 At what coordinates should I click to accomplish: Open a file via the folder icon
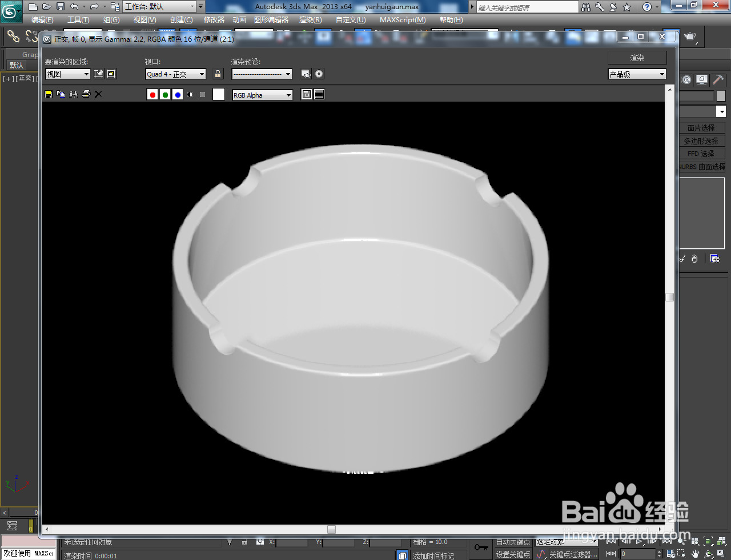click(46, 7)
